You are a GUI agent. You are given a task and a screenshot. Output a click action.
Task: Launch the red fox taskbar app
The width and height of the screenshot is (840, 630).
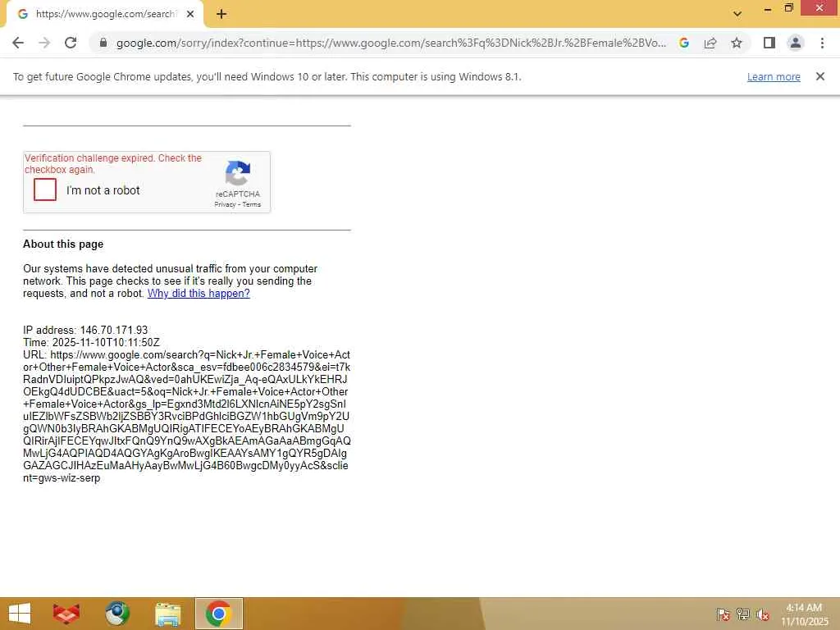point(66,614)
